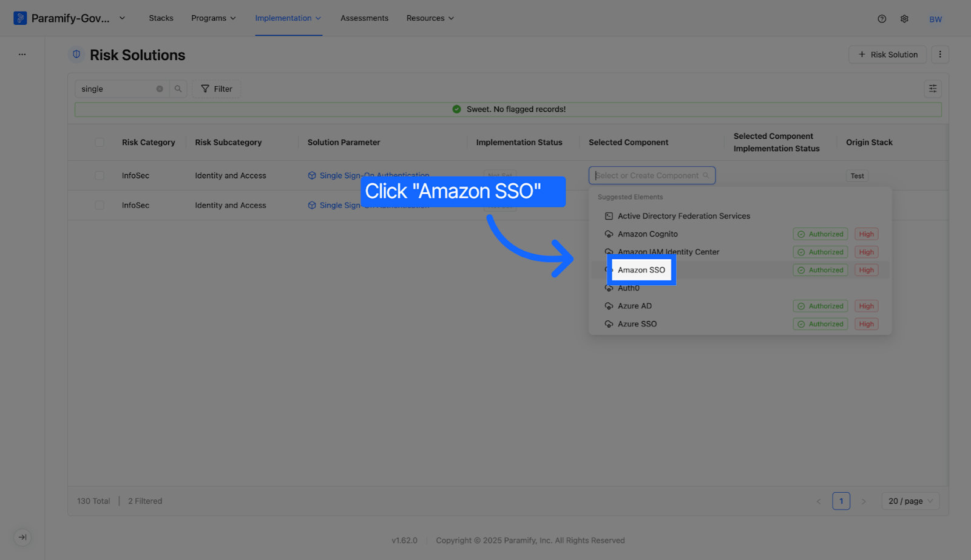Select Amazon Cognito from suggestions
This screenshot has height=560, width=971.
[740, 234]
